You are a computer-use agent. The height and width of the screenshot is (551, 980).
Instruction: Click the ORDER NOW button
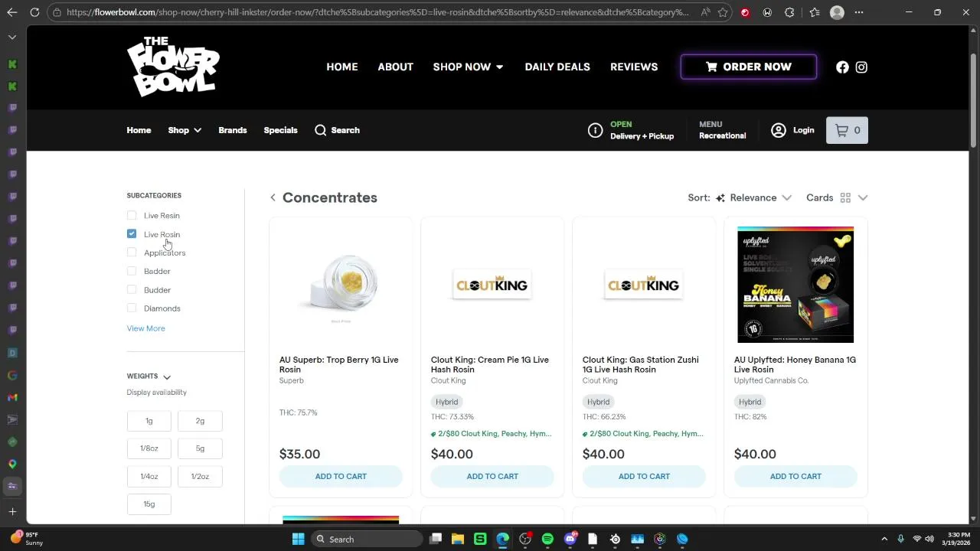pyautogui.click(x=749, y=67)
